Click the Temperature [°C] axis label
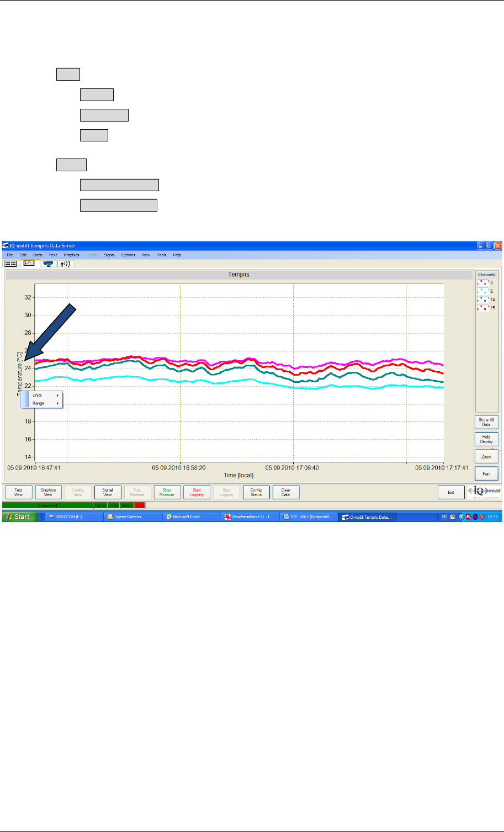Screen dimensions: 504x832 pos(19,374)
